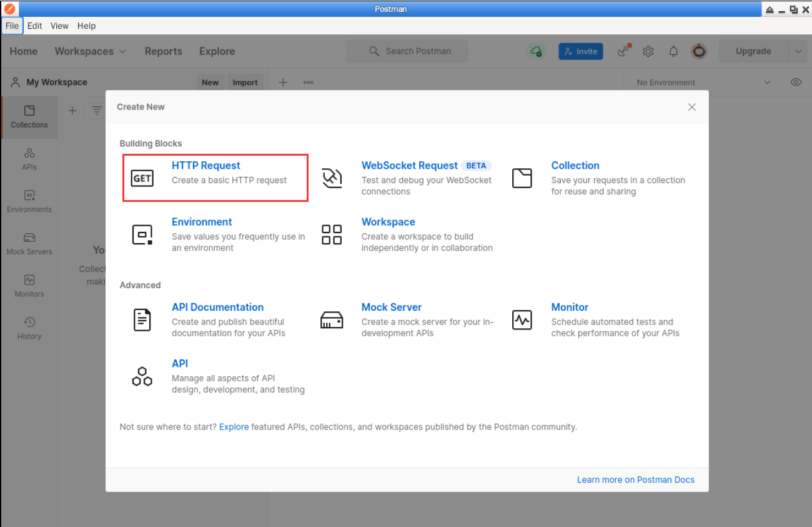Toggle environment quick look eye icon
This screenshot has height=527, width=812.
796,82
